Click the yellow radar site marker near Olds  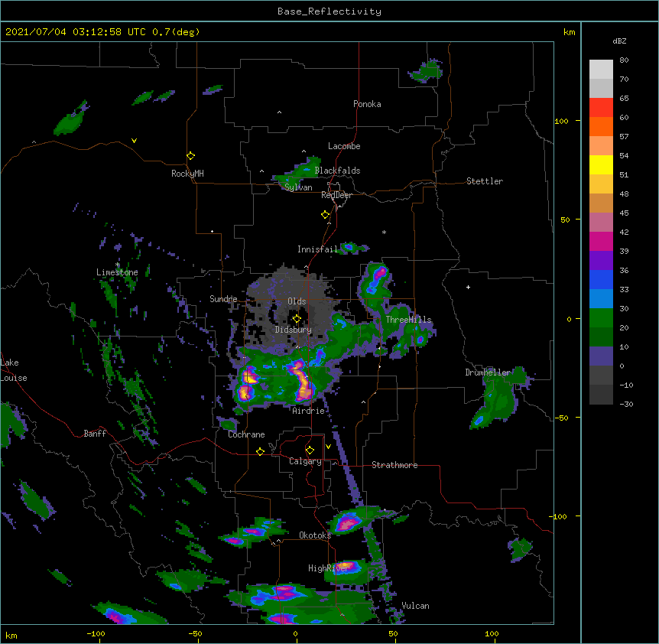(297, 319)
